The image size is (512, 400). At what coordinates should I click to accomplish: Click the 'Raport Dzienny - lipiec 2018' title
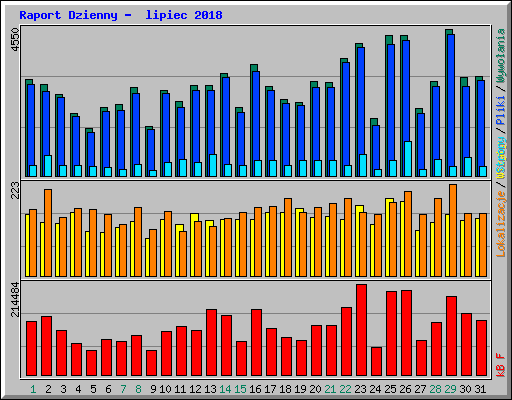coord(121,15)
